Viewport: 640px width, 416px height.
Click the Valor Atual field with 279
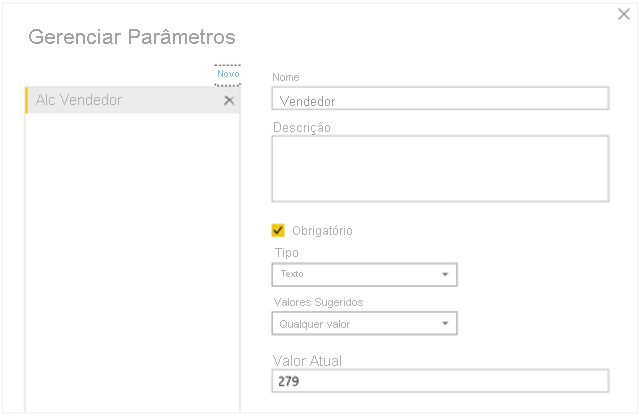pyautogui.click(x=440, y=381)
